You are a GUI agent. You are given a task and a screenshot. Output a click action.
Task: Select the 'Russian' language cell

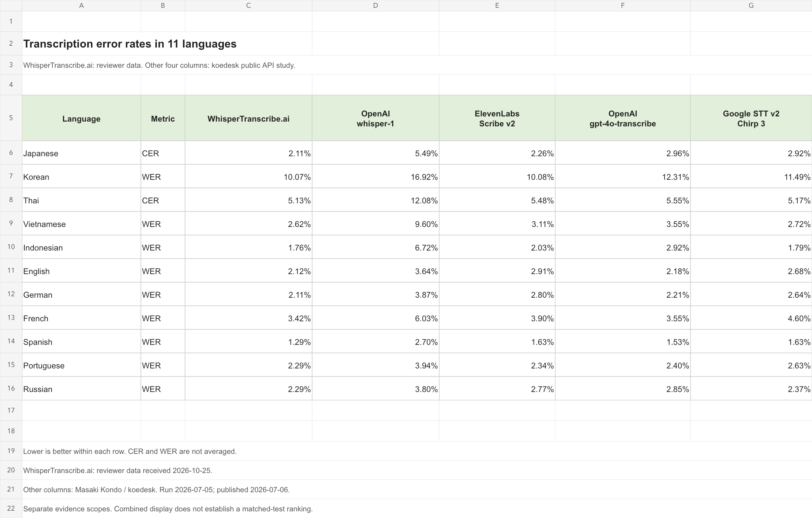click(81, 389)
